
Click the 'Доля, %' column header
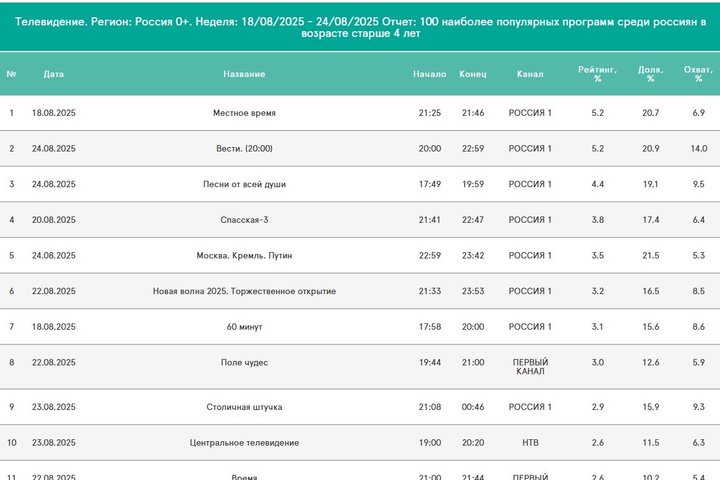(650, 74)
